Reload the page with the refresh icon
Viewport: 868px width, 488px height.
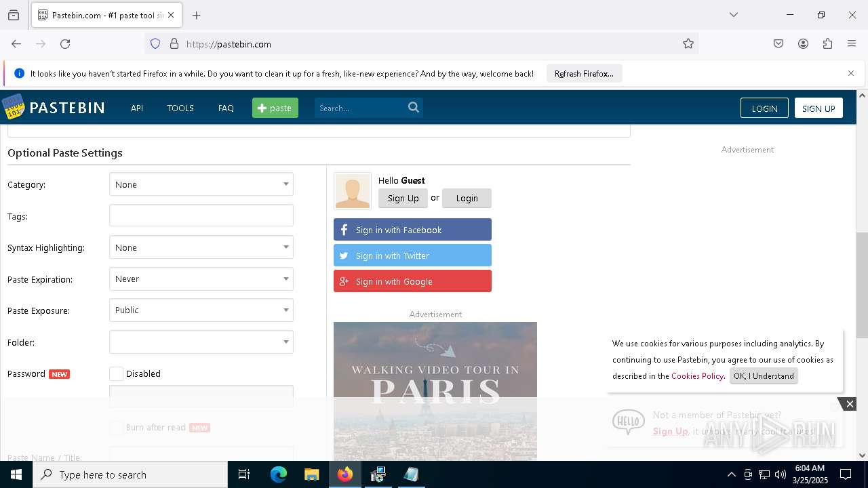coord(65,44)
